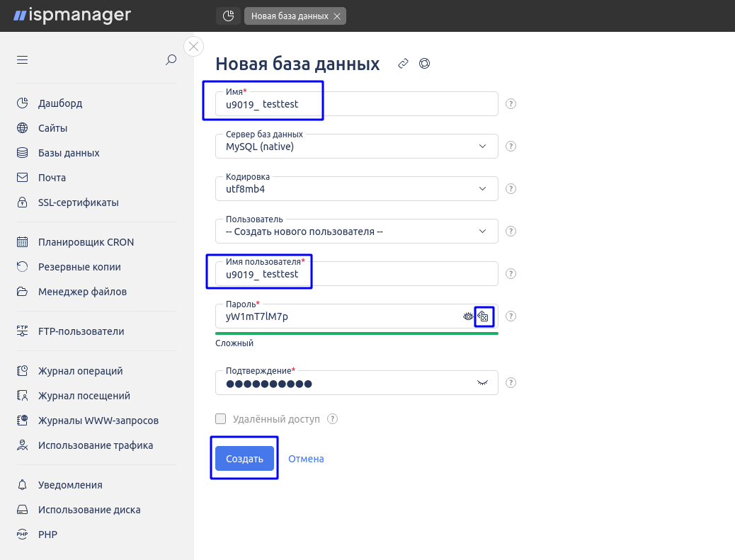Click the SSL-сертификаты lock icon

22,202
